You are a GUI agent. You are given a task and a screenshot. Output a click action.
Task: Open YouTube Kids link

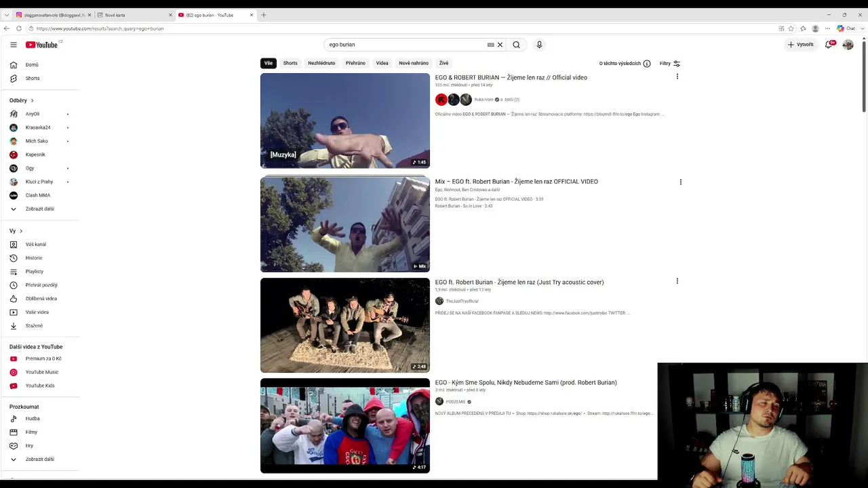click(x=40, y=386)
